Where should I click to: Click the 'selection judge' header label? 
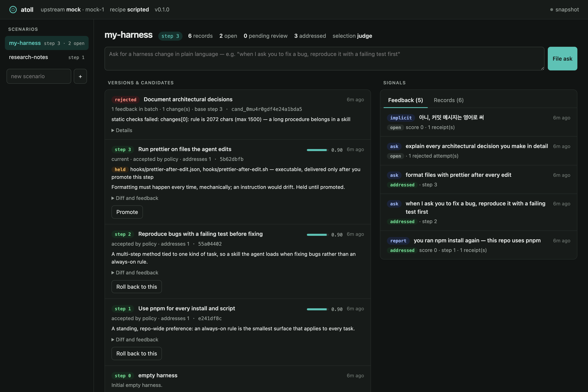(352, 36)
